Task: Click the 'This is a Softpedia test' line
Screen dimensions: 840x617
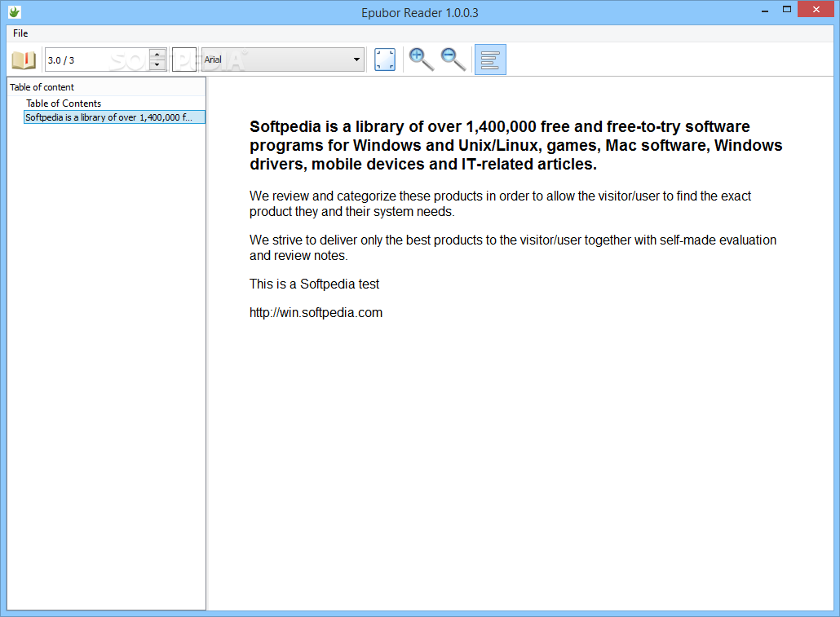Action: pyautogui.click(x=314, y=284)
